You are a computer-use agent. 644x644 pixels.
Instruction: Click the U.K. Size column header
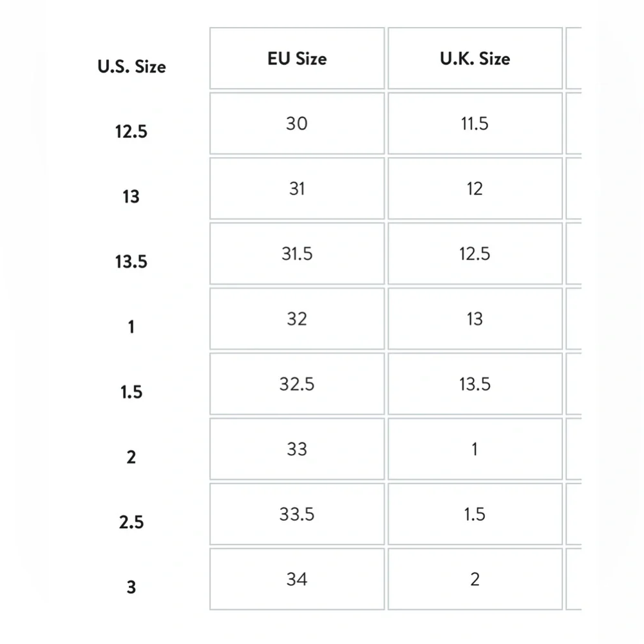(475, 59)
